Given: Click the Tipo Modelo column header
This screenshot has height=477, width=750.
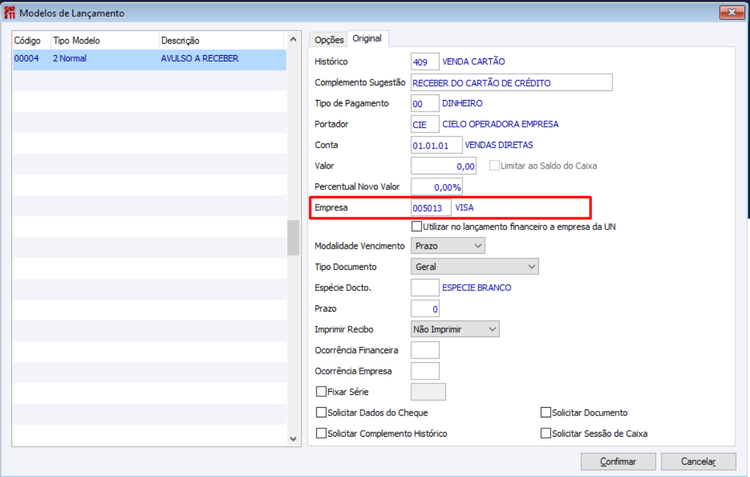Looking at the screenshot, I should pyautogui.click(x=105, y=41).
